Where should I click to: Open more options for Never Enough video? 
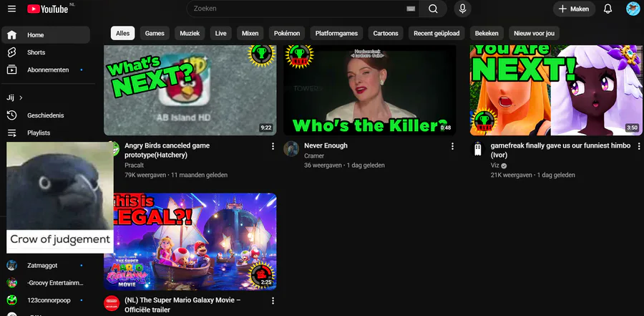[452, 146]
